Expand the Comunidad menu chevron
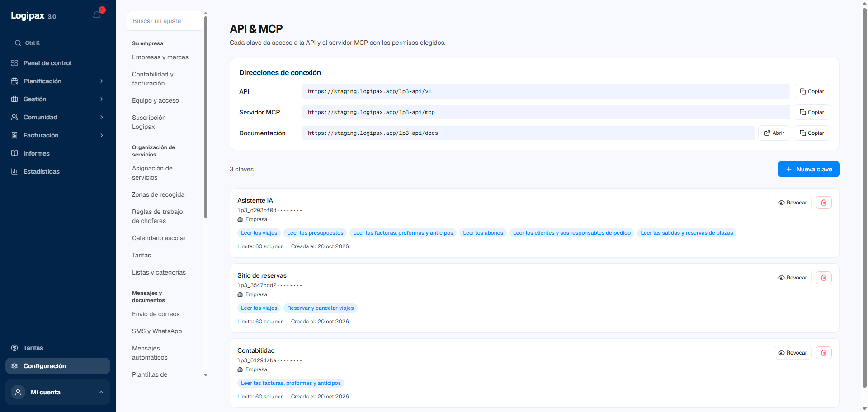 point(102,117)
